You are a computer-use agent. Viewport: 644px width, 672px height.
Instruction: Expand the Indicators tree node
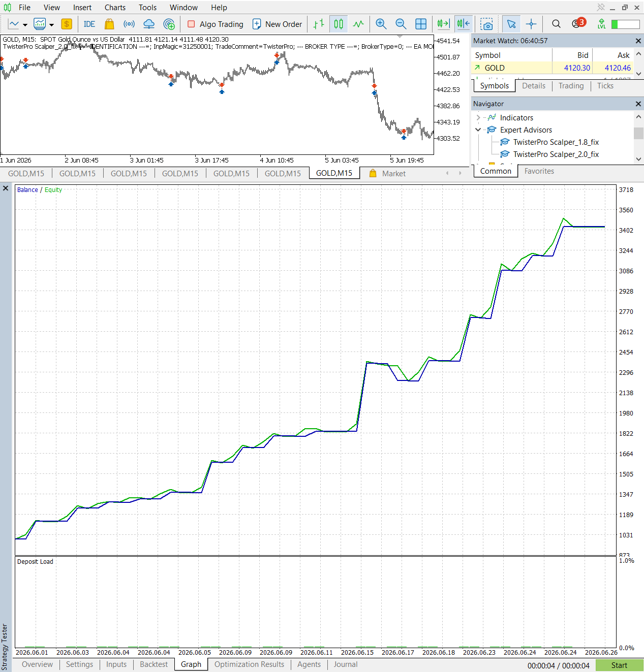(478, 117)
